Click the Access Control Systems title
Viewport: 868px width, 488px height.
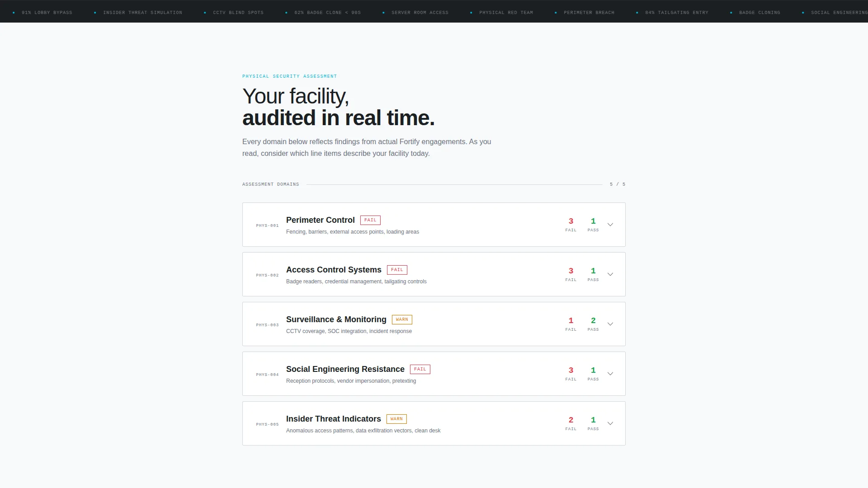coord(334,270)
